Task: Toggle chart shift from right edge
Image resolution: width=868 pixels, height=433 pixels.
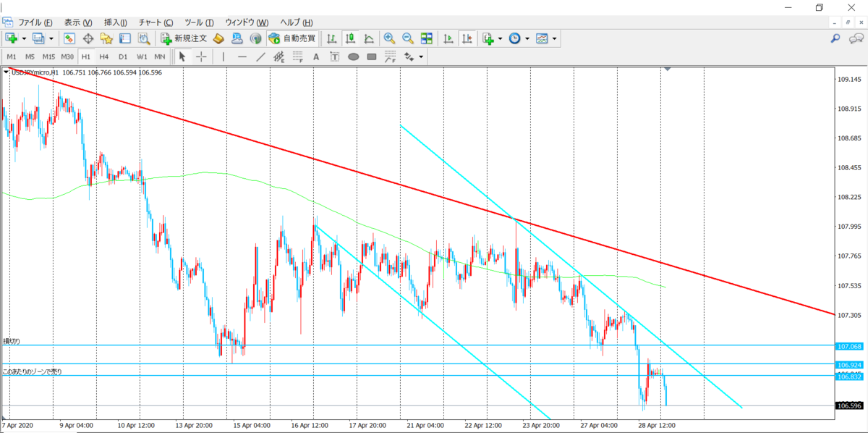Action: [x=467, y=38]
